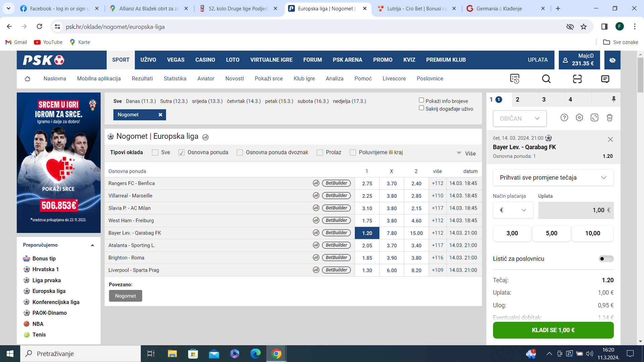Expand the OBIČAN bet type dropdown
This screenshot has width=644, height=362.
pyautogui.click(x=520, y=118)
